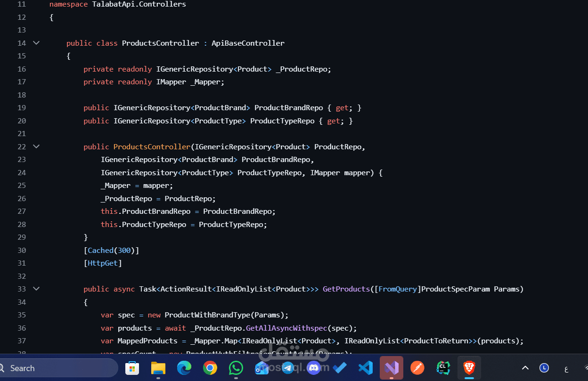Click GetAllAsyncWithspec method call
This screenshot has width=588, height=381.
(x=286, y=328)
